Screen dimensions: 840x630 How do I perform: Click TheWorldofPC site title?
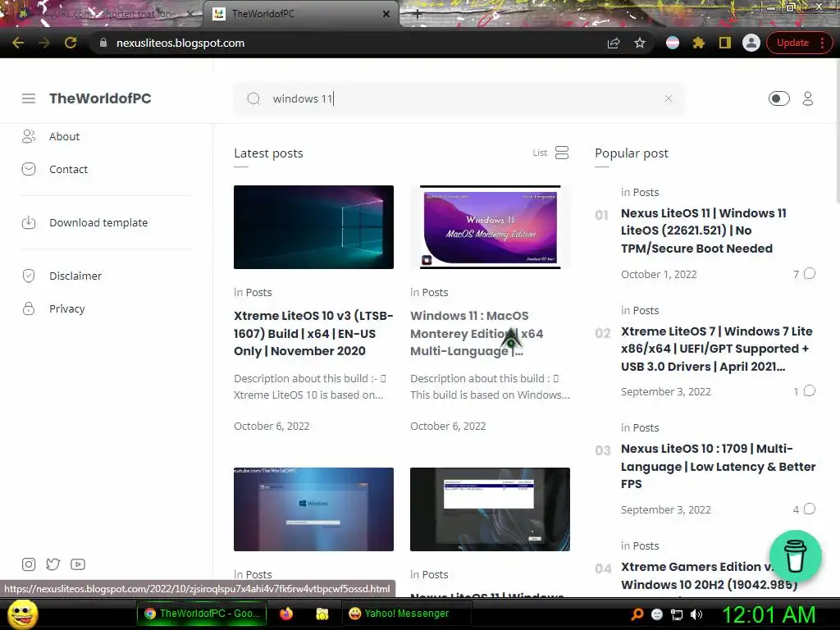click(x=100, y=98)
